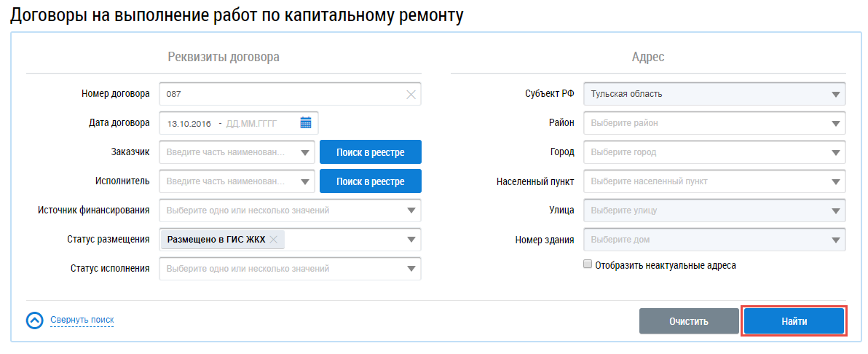Open the contract date calendar picker
The height and width of the screenshot is (354, 868).
click(306, 123)
